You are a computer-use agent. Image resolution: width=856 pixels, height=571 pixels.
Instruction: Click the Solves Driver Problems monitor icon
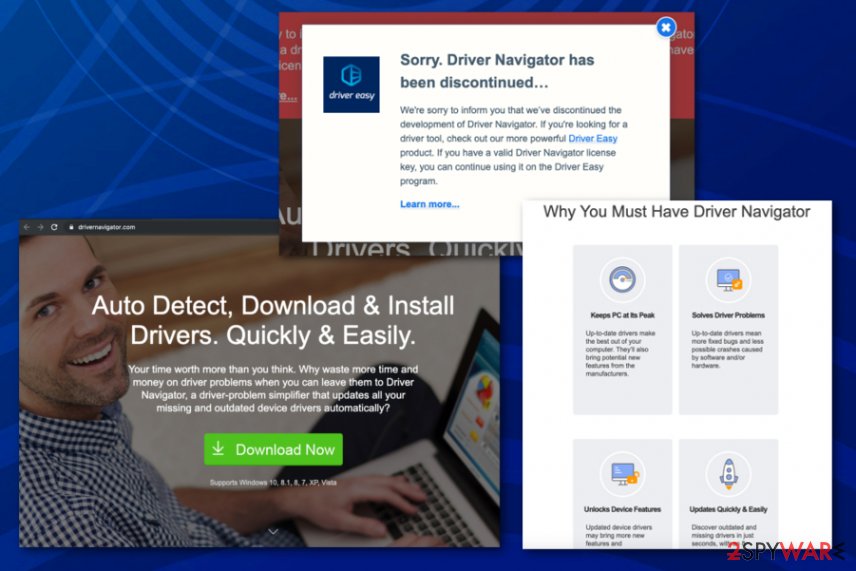pyautogui.click(x=728, y=279)
